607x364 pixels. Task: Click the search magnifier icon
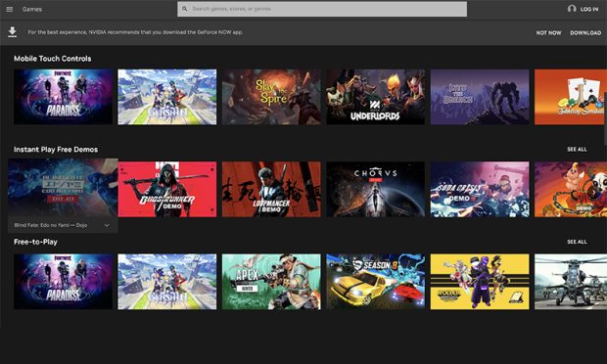click(185, 9)
